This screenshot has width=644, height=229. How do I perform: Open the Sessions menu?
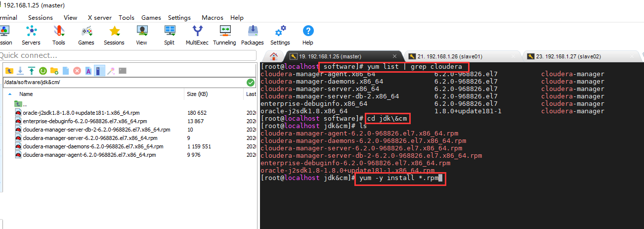pyautogui.click(x=41, y=17)
